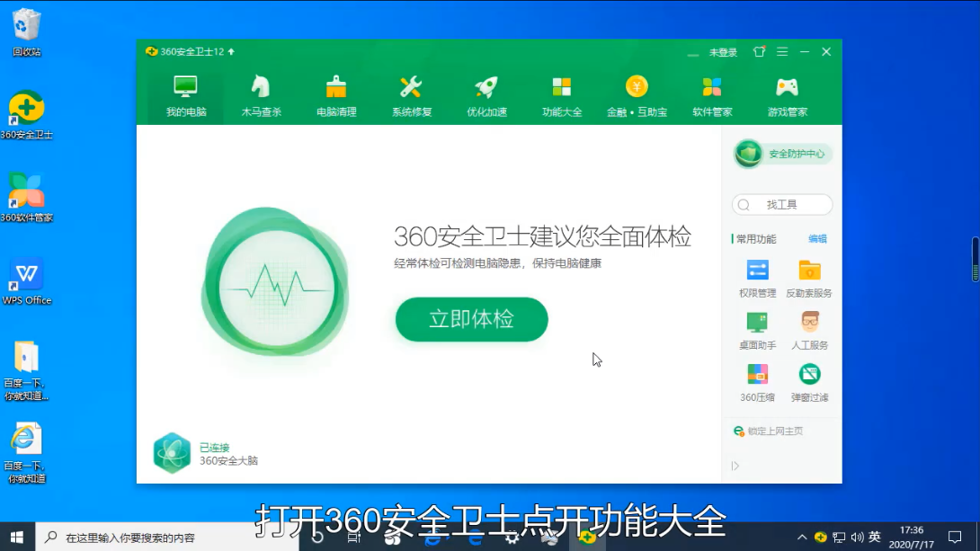Open 弹窗过滤 popup filter icon
The height and width of the screenshot is (551, 980).
point(809,375)
